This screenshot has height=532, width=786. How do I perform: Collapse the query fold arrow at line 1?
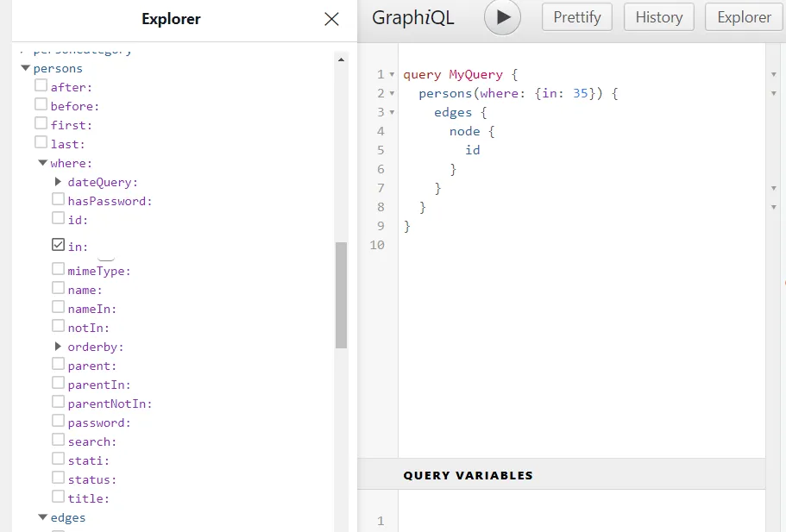click(x=392, y=75)
